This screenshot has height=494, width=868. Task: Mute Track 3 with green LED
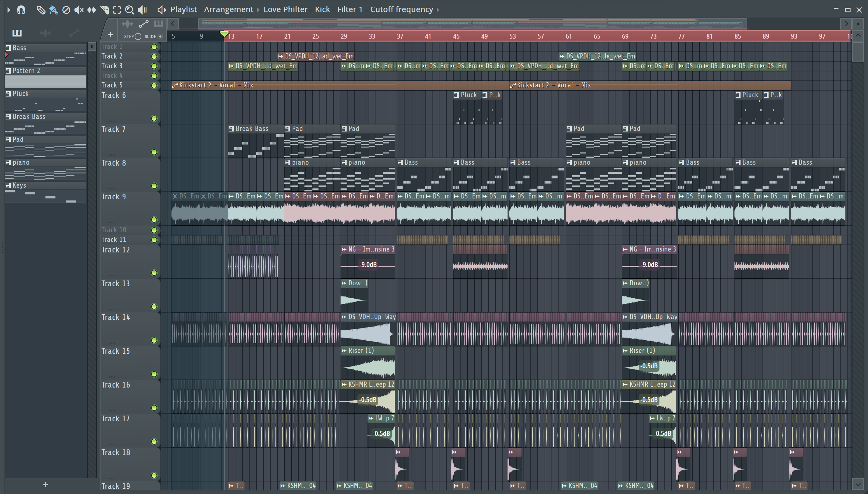click(154, 66)
